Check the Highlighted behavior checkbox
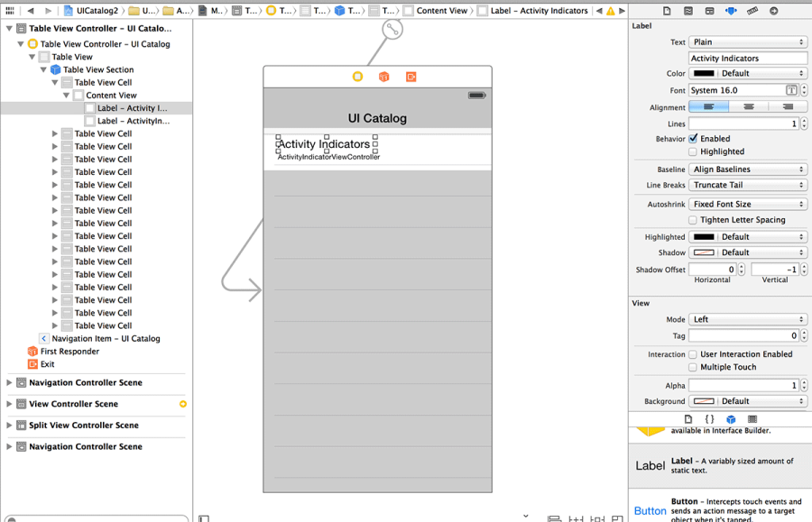 tap(694, 151)
